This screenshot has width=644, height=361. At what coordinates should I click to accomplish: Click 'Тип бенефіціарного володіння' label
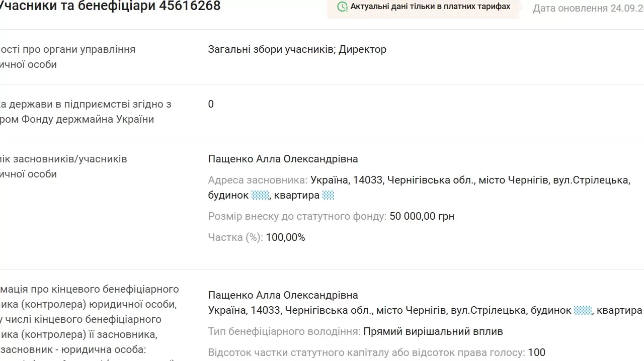click(x=284, y=331)
